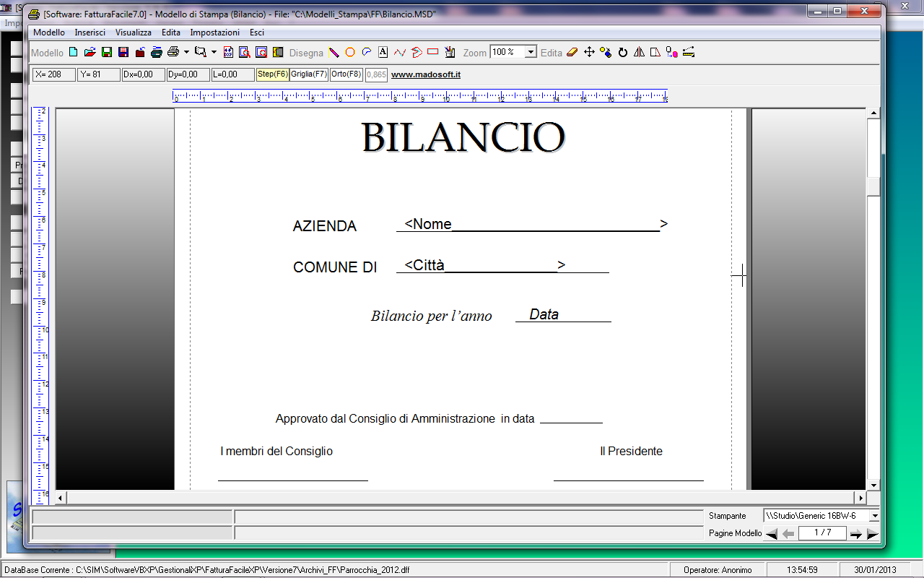Go to the next model page arrow
The width and height of the screenshot is (924, 578).
point(856,534)
